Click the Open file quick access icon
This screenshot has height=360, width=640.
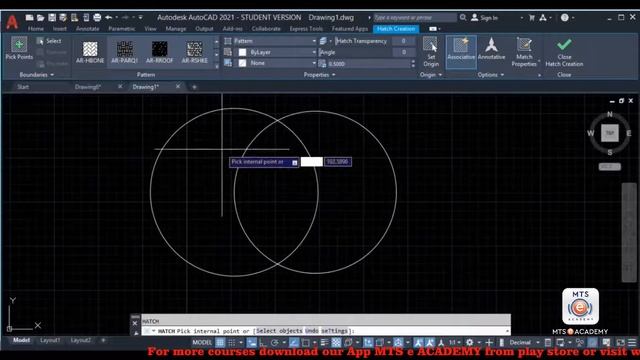coord(40,18)
